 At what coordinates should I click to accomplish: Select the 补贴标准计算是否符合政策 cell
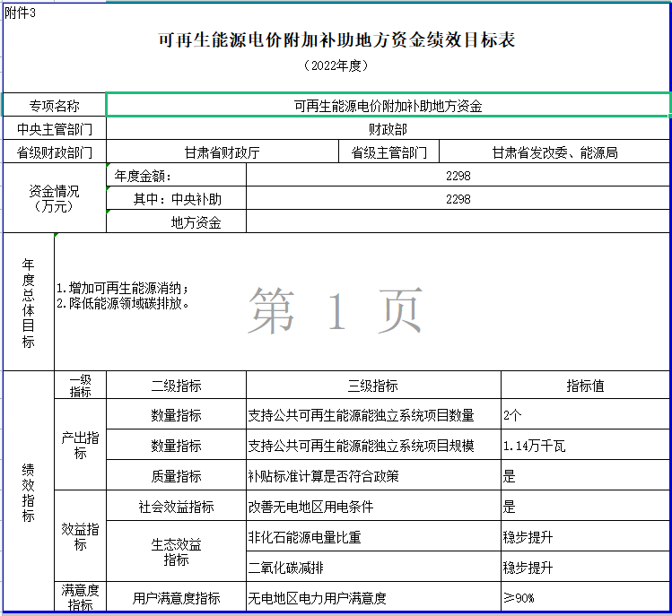372,476
